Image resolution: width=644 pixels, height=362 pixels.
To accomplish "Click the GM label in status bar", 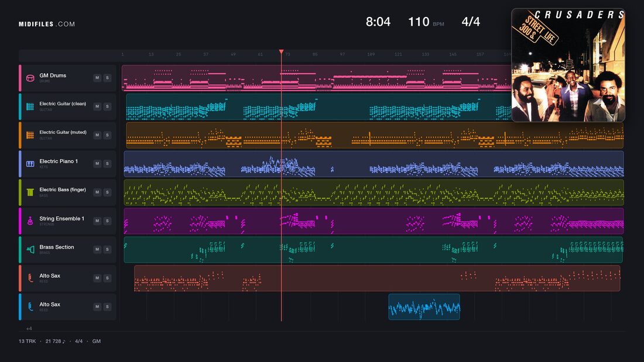I will (x=97, y=341).
